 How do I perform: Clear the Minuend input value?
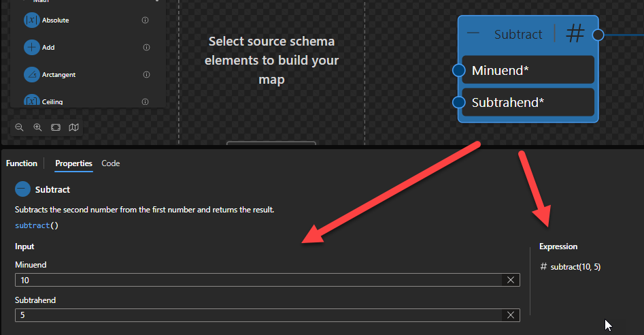(x=511, y=280)
